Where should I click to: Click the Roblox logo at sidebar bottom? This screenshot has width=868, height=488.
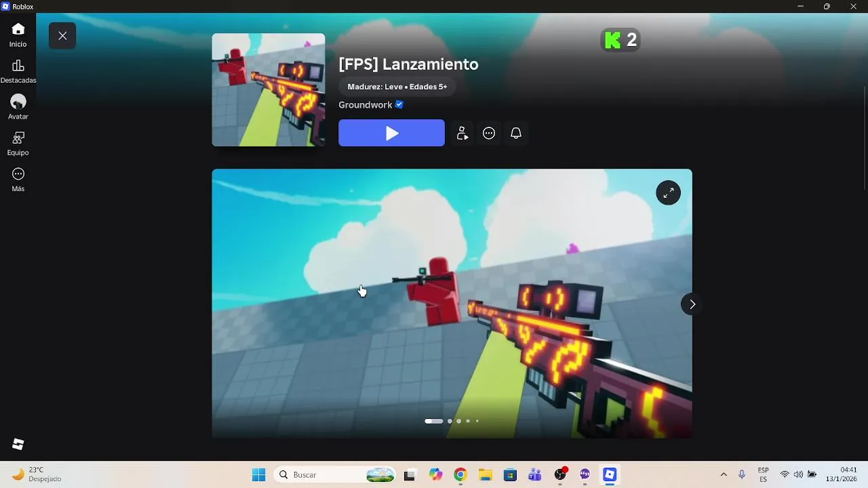coord(18,444)
